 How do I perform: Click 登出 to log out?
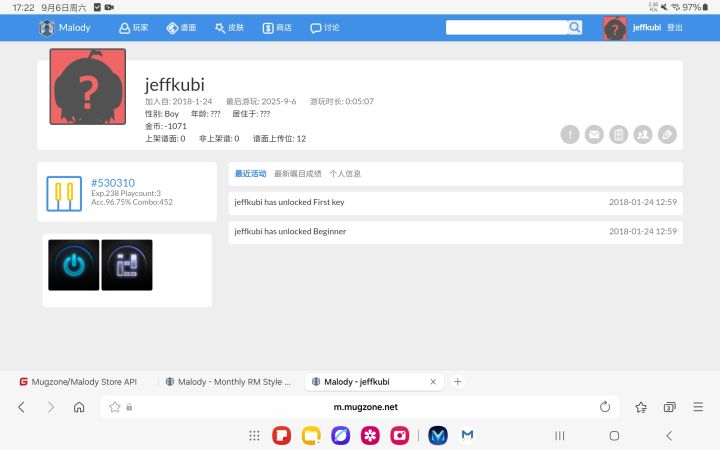click(675, 28)
